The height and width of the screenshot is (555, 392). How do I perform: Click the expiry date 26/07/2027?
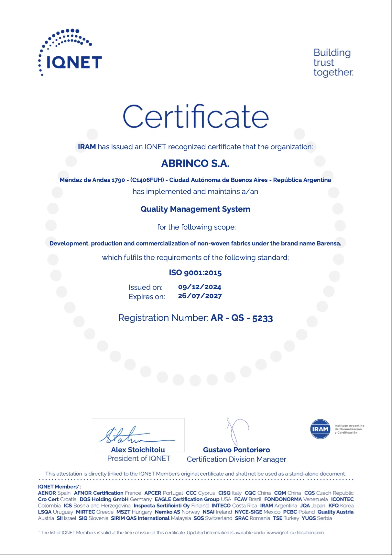(x=200, y=296)
